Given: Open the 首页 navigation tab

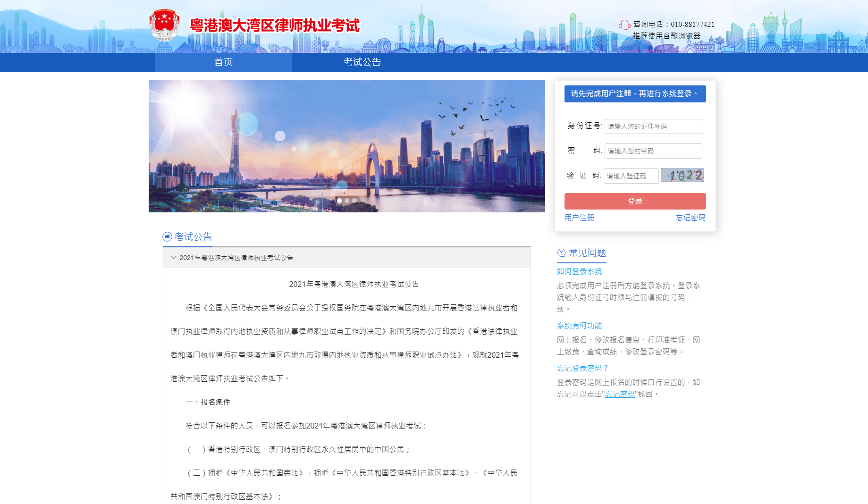Looking at the screenshot, I should 223,62.
